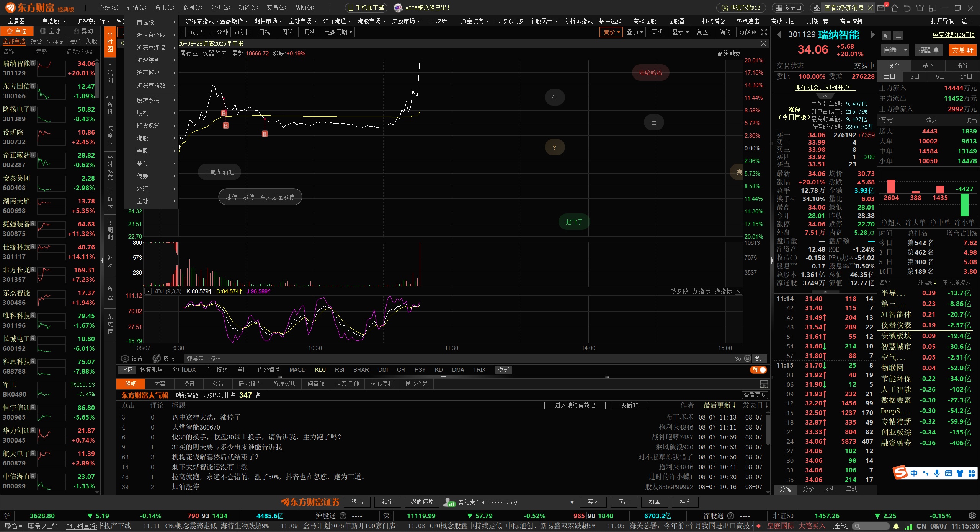Select 港股 in the dropdown menu
The image size is (980, 532).
click(152, 138)
